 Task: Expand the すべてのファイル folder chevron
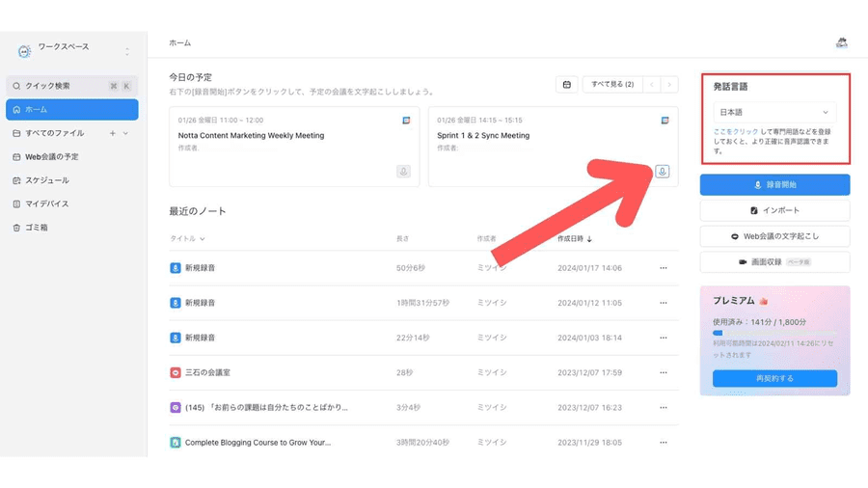click(x=125, y=133)
